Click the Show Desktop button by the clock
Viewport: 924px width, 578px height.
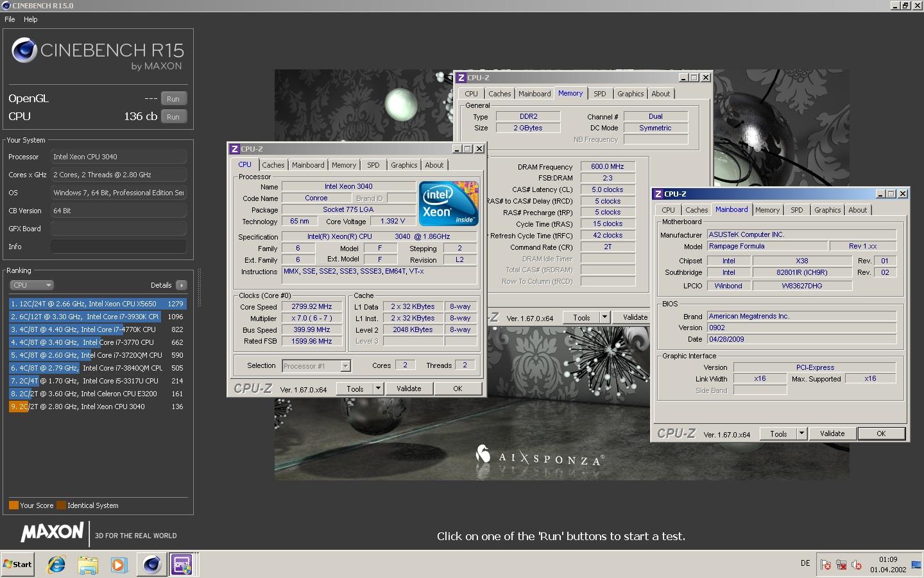[x=916, y=565]
